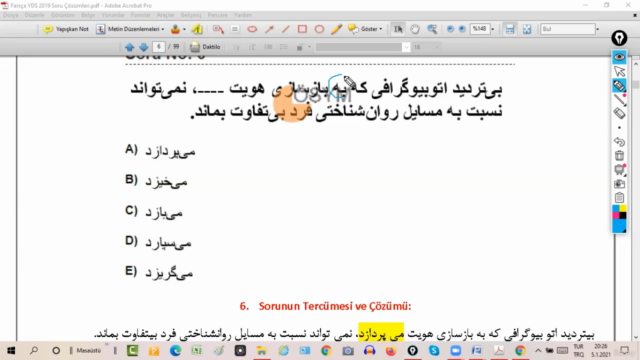Click the zoom out round button

tap(450, 29)
